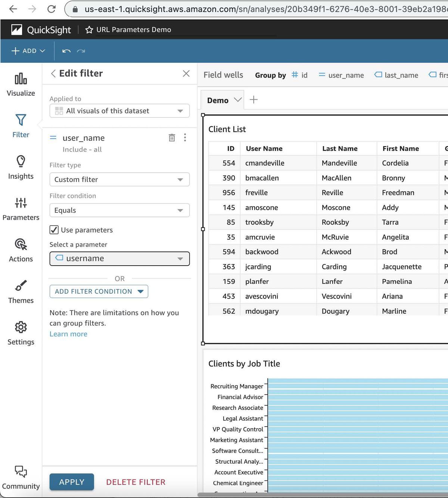Click the undo arrow in toolbar
The width and height of the screenshot is (448, 498).
coord(66,51)
